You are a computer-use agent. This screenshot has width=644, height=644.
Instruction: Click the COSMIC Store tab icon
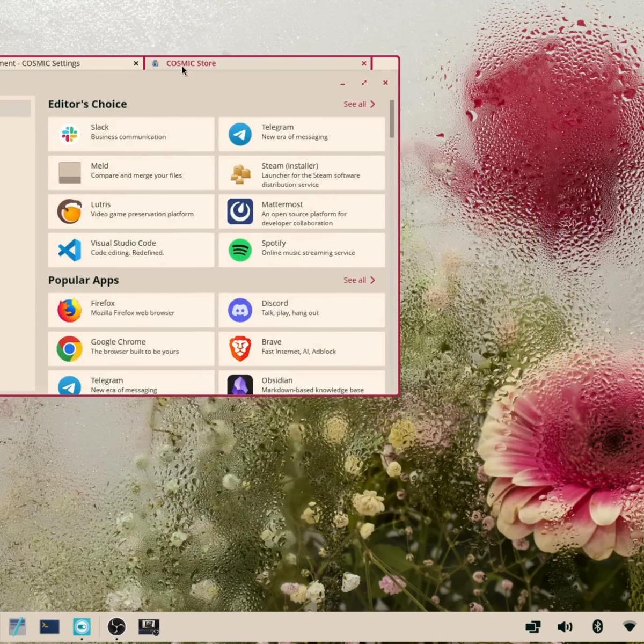(155, 63)
